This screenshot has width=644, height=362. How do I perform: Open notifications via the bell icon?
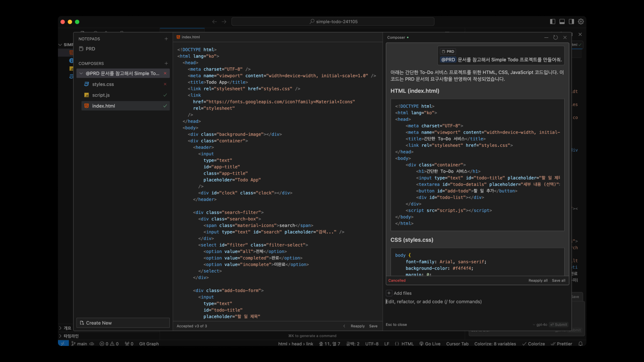click(x=580, y=344)
